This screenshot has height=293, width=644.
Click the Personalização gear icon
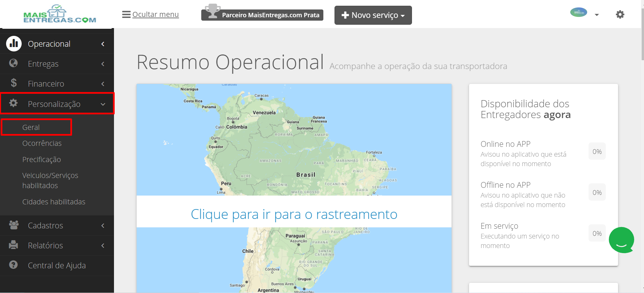click(x=14, y=103)
